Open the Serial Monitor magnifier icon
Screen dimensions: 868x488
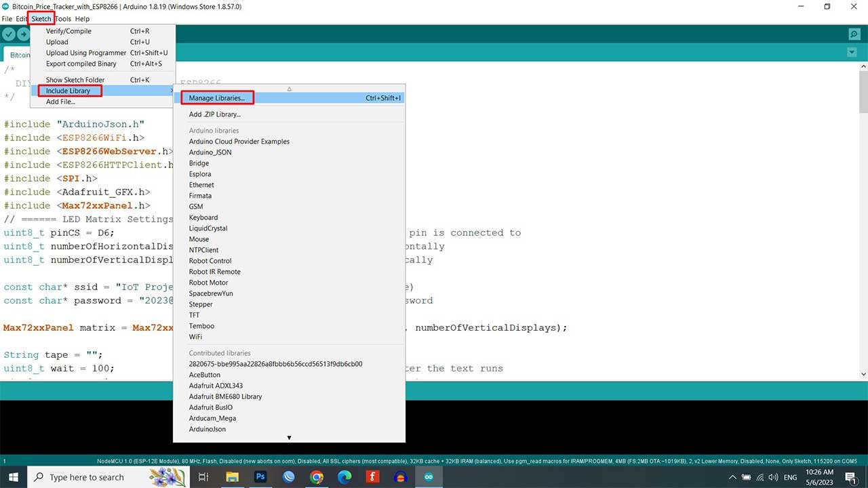pyautogui.click(x=854, y=34)
